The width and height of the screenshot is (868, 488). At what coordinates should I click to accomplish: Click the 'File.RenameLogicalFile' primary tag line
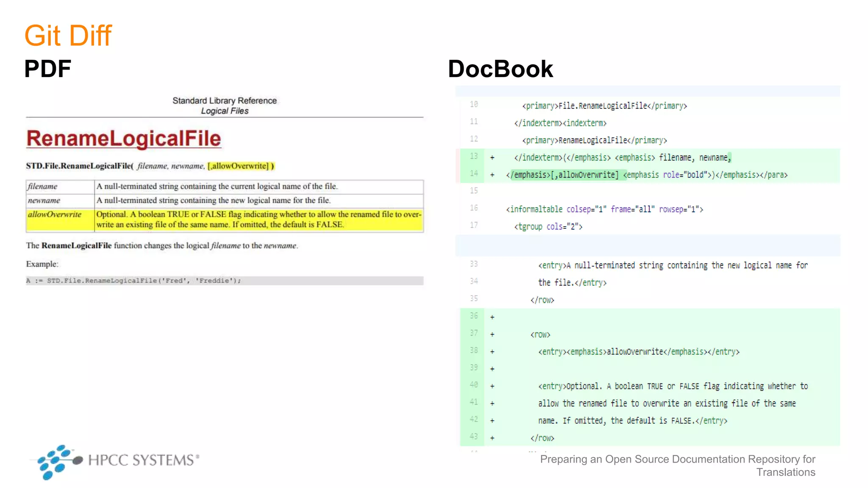tap(604, 106)
